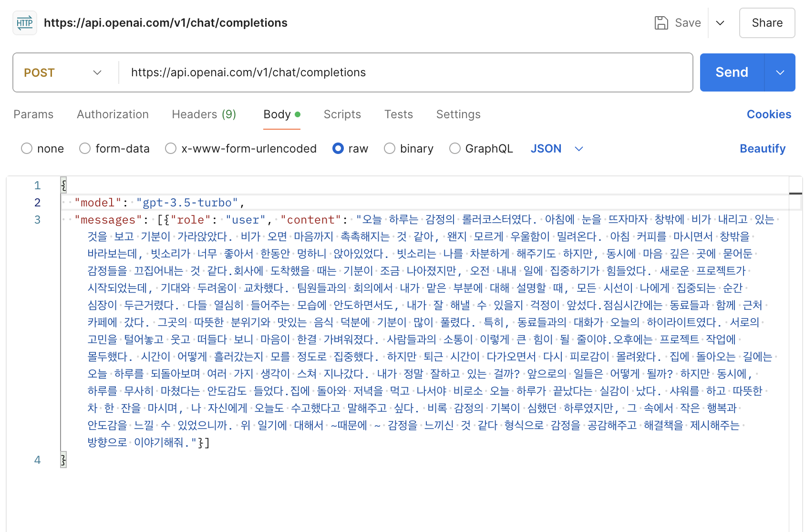Open the Headers (9) tab
The width and height of the screenshot is (805, 532).
pyautogui.click(x=204, y=114)
